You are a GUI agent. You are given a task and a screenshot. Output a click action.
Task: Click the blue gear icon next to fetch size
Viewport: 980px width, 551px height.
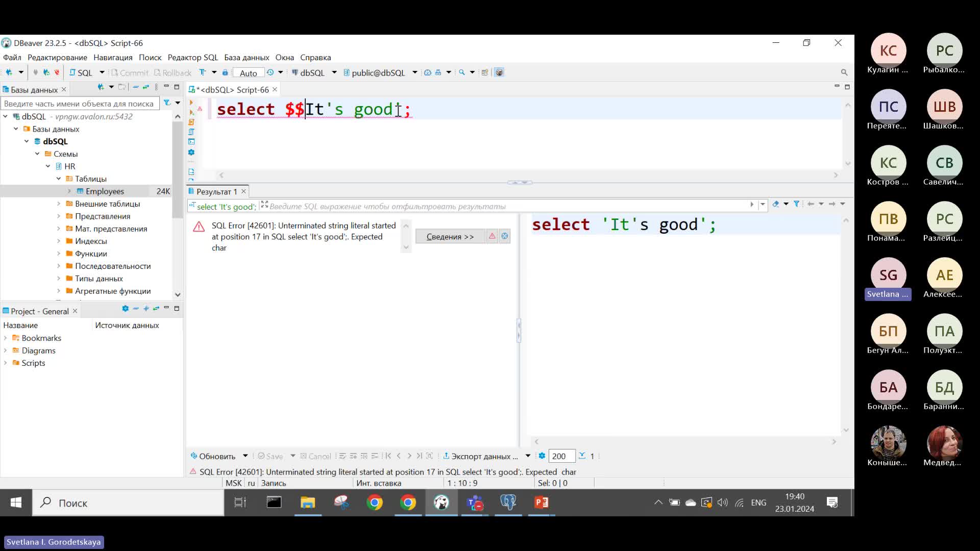(x=542, y=456)
